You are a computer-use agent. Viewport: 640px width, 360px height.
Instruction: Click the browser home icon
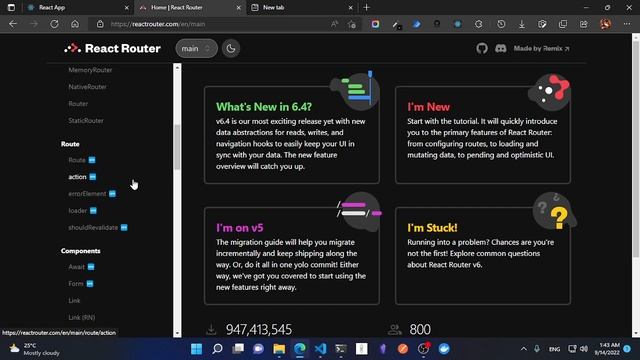[75, 24]
